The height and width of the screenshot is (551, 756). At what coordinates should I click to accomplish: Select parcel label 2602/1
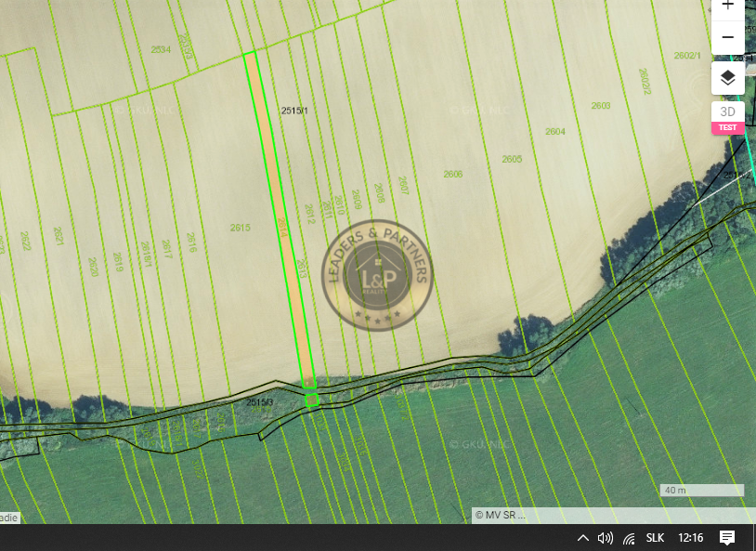687,56
